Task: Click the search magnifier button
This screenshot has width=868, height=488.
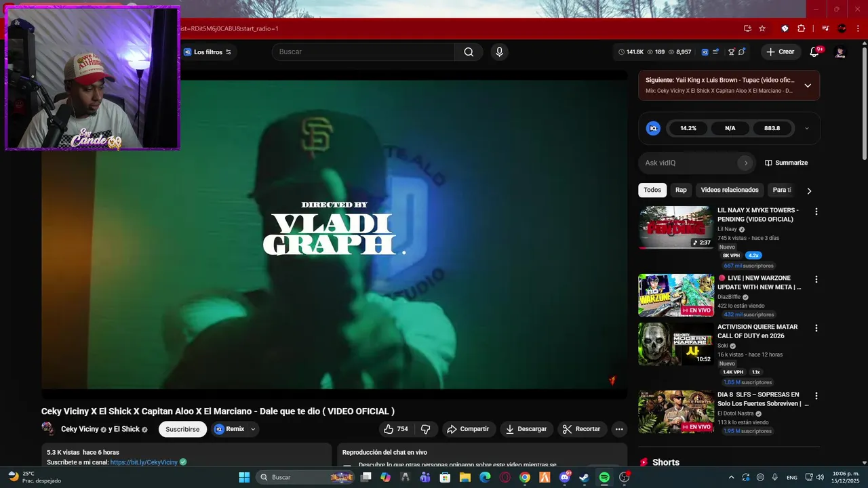Action: point(469,52)
